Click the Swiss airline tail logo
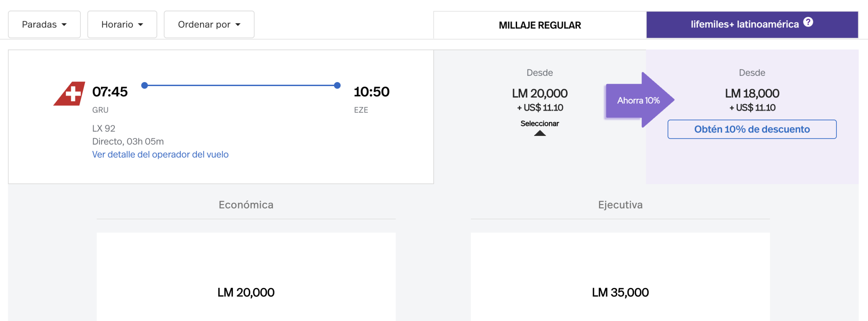 coord(70,94)
